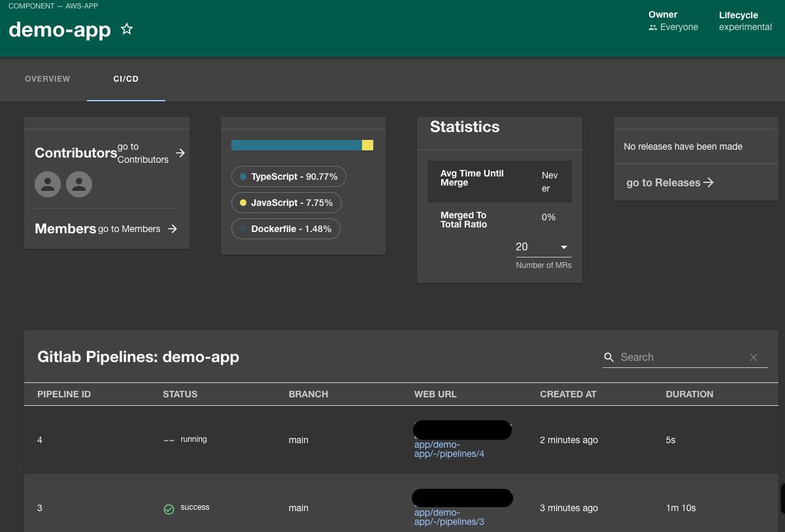The width and height of the screenshot is (785, 532).
Task: Sort by the Branch column header
Action: point(309,394)
